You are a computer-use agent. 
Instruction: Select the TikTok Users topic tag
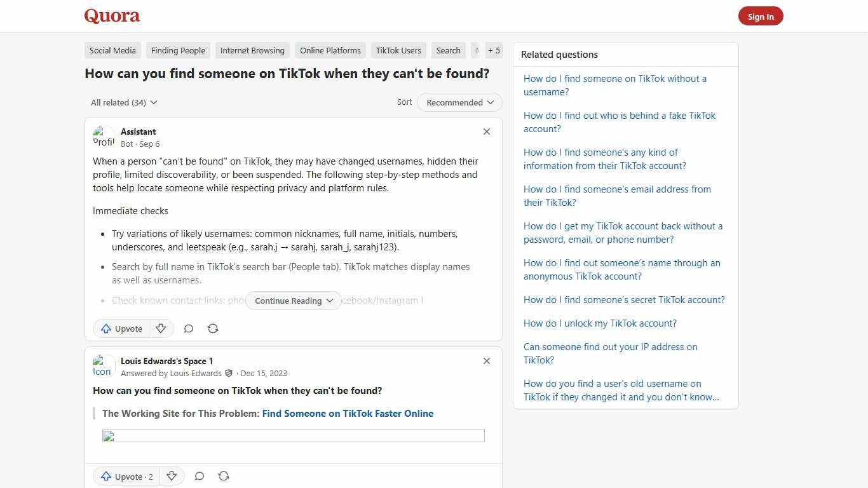[398, 50]
